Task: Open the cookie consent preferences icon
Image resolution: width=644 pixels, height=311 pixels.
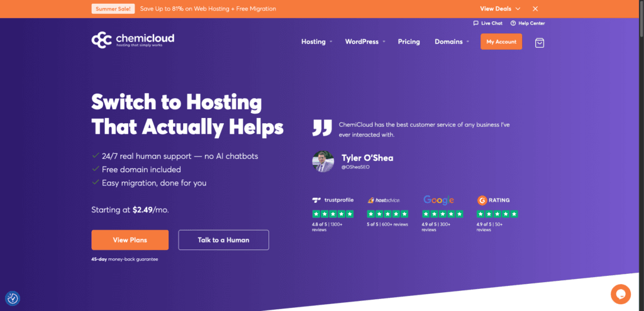Action: click(13, 298)
